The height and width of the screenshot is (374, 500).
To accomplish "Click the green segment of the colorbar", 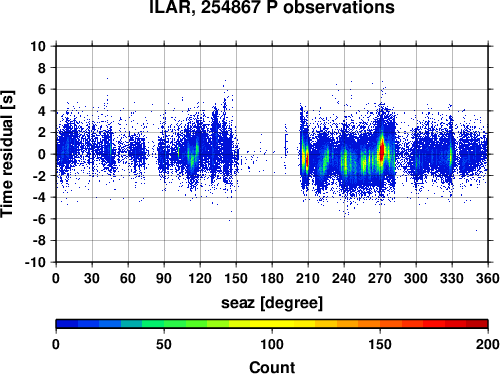I will [174, 324].
